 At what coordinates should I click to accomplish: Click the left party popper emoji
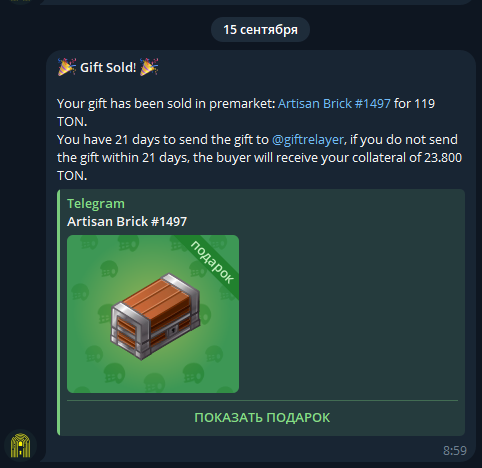(x=67, y=67)
